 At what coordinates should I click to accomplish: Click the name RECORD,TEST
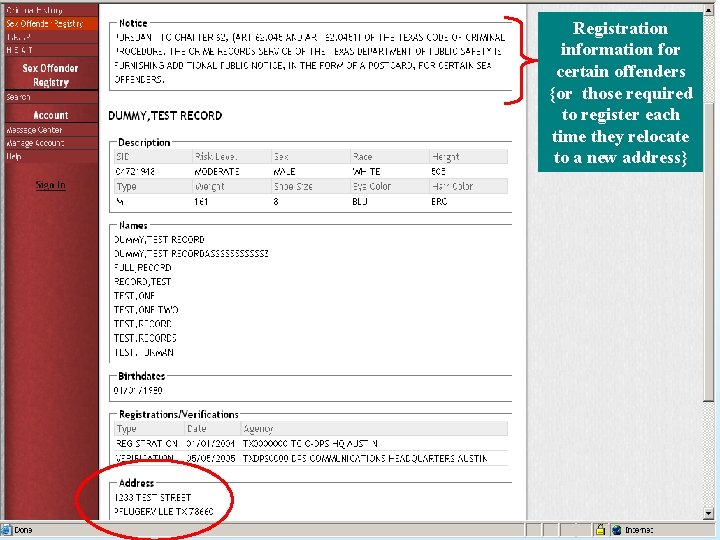142,281
